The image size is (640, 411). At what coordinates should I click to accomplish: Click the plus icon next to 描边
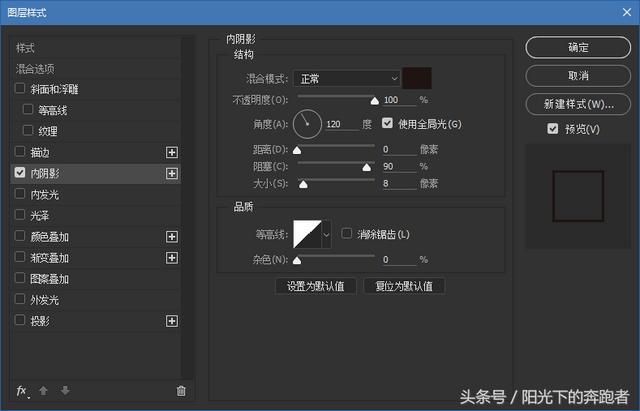172,153
